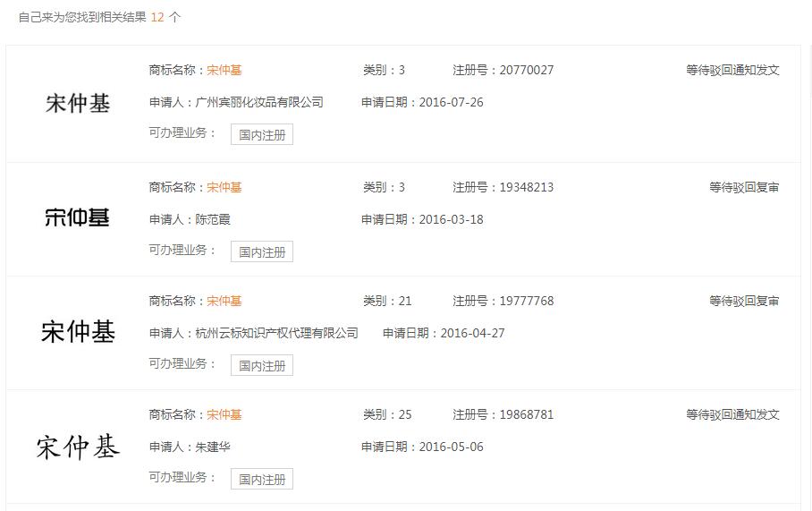
Task: Click 类别：3 in the 20770027 row
Action: point(384,70)
